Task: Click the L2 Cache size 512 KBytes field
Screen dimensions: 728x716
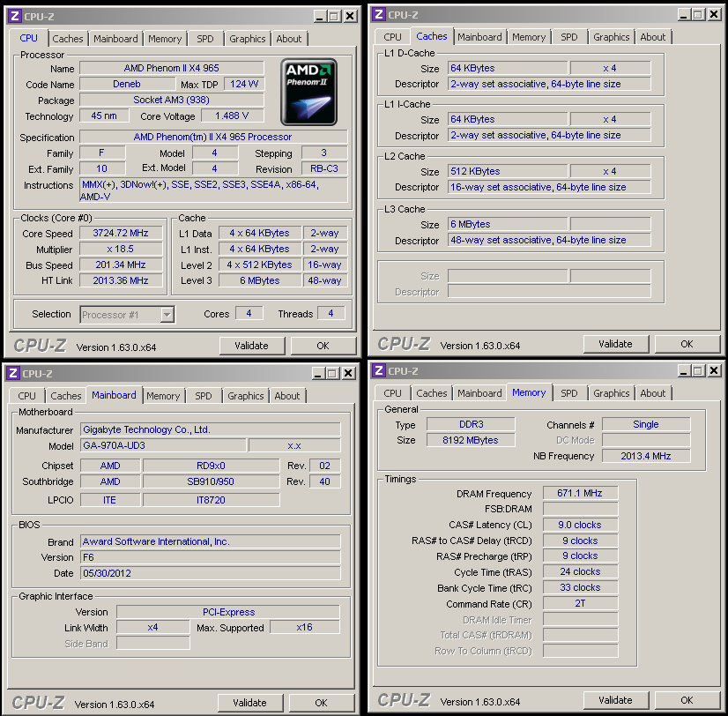Action: tap(507, 171)
